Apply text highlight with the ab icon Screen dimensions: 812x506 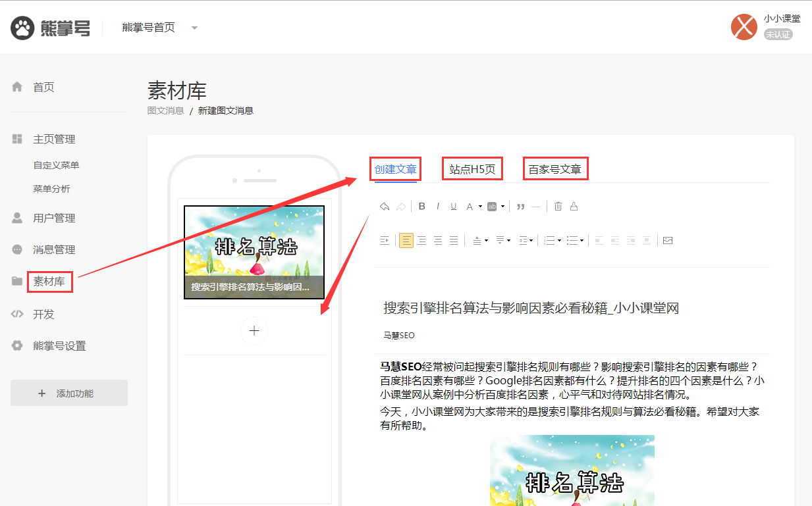click(492, 206)
